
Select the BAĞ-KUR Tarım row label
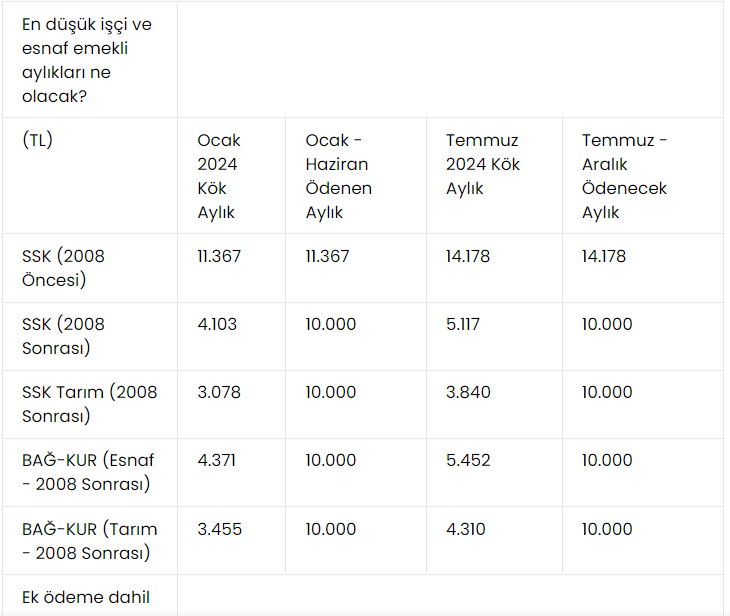tap(89, 540)
